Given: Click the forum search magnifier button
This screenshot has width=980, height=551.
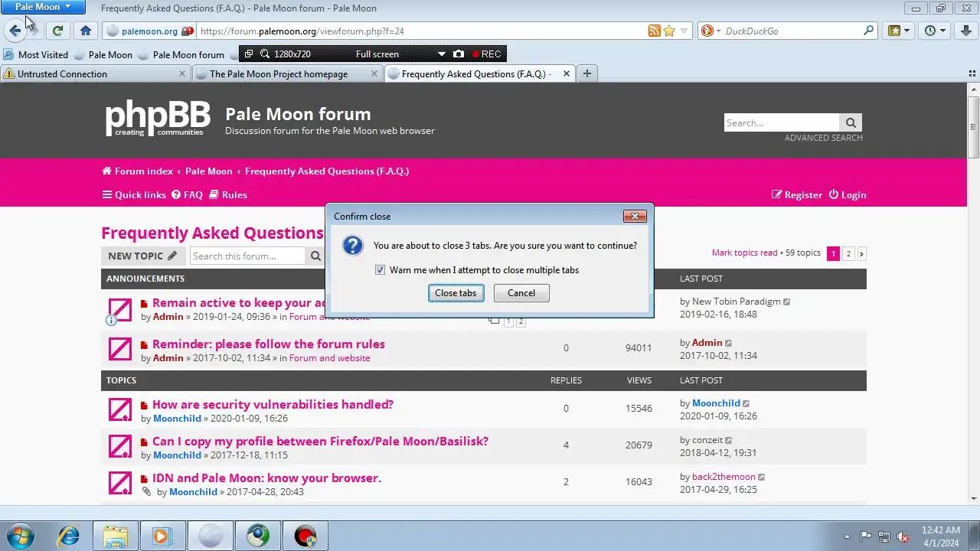Looking at the screenshot, I should tap(851, 122).
